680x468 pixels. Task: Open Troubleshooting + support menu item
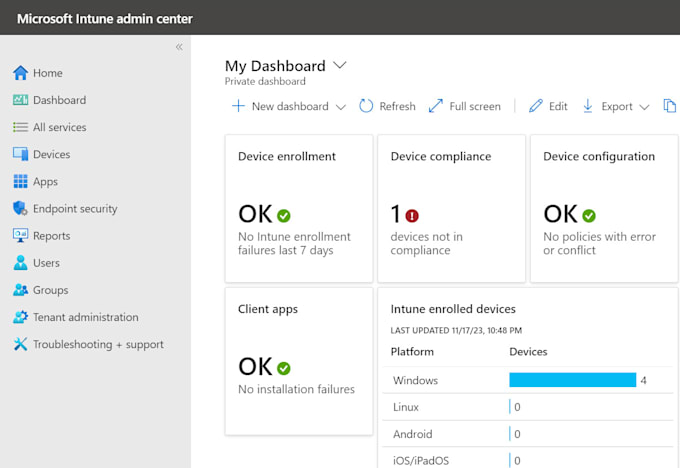click(98, 344)
